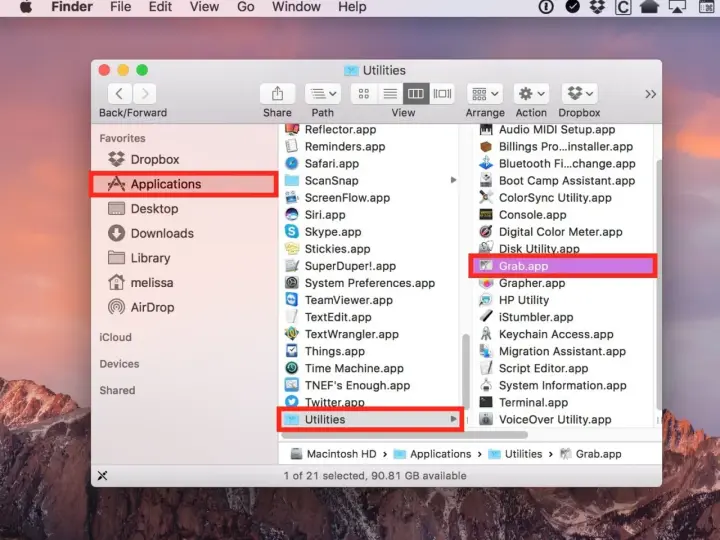
Task: Click Macintosh HD in the path bar
Action: (x=334, y=454)
